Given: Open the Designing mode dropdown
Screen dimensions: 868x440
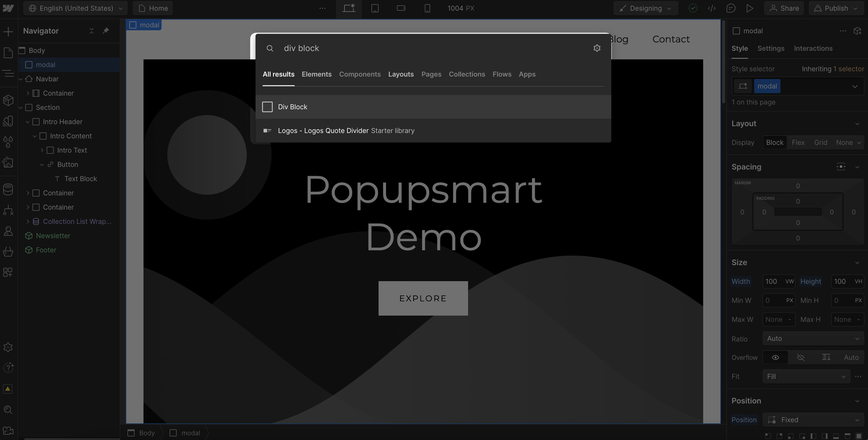Looking at the screenshot, I should coord(645,8).
